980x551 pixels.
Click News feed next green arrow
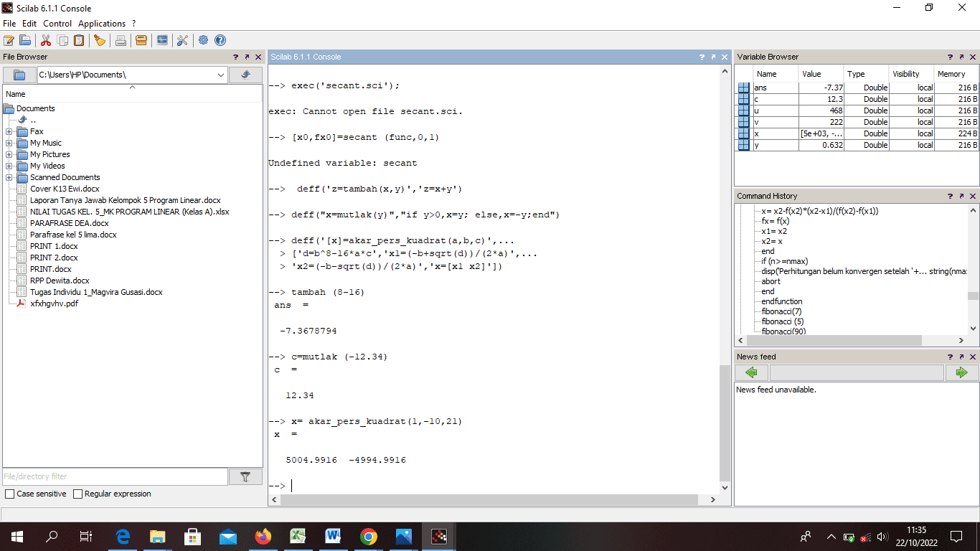961,372
